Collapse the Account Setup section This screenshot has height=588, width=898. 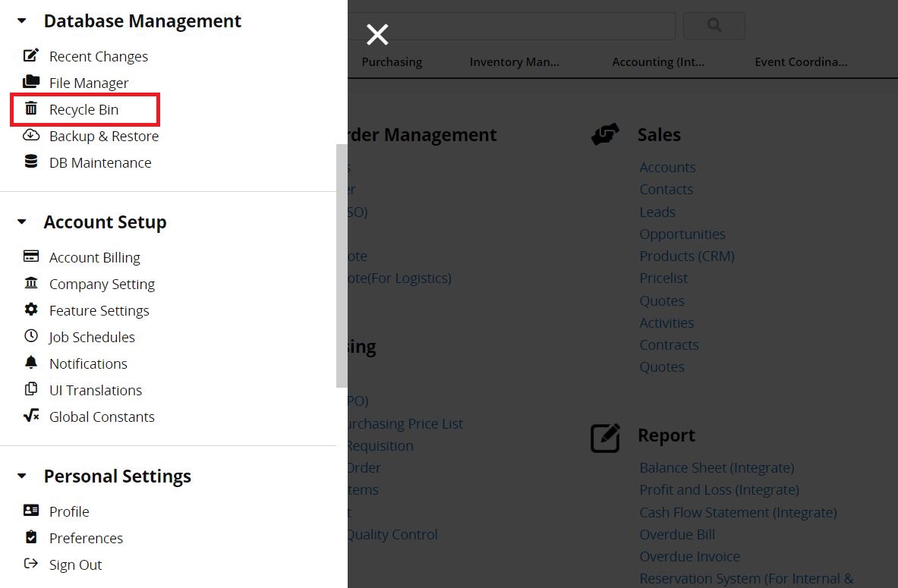point(22,222)
